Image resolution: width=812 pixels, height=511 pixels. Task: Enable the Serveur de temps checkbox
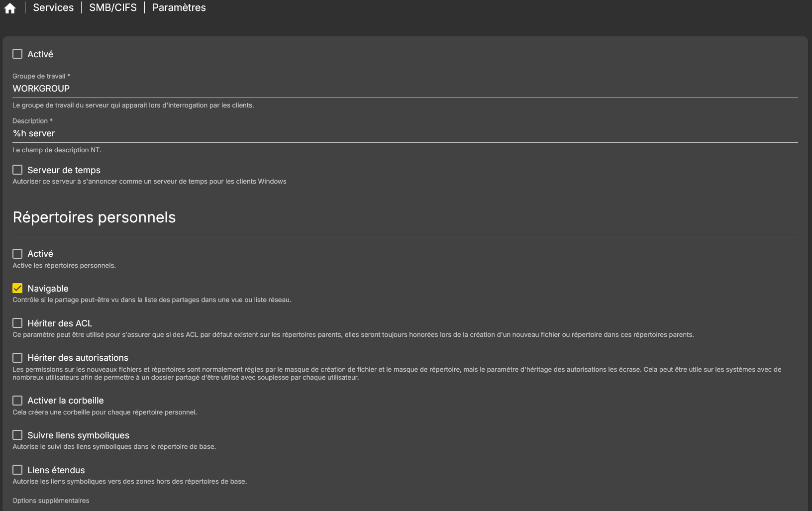point(17,170)
